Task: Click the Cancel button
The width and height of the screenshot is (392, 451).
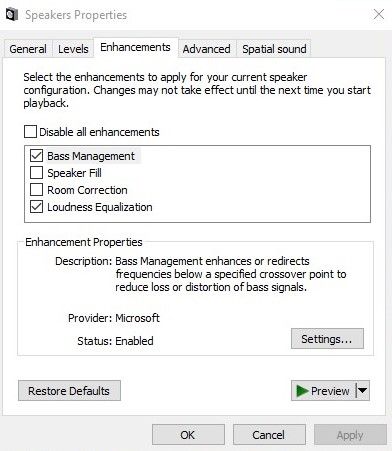Action: point(269,435)
